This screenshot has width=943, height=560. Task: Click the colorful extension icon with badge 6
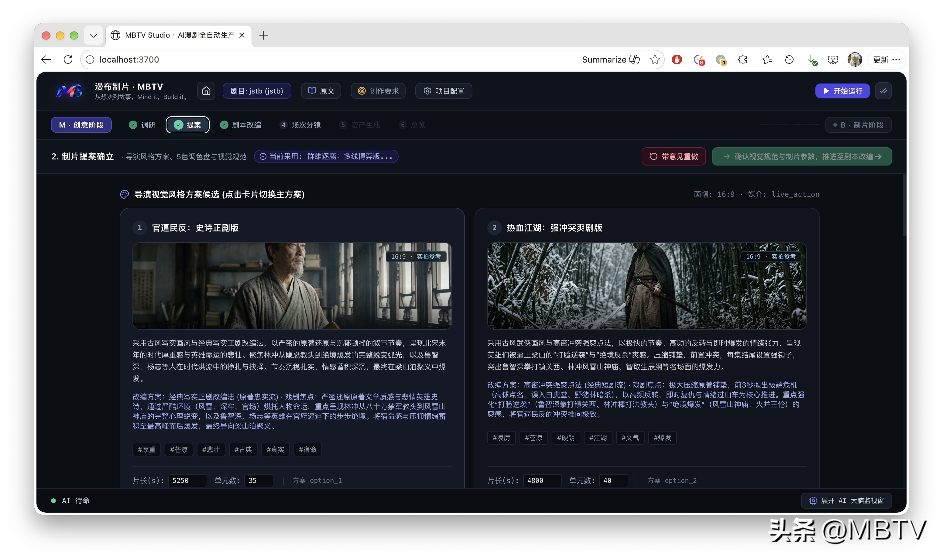[x=699, y=60]
